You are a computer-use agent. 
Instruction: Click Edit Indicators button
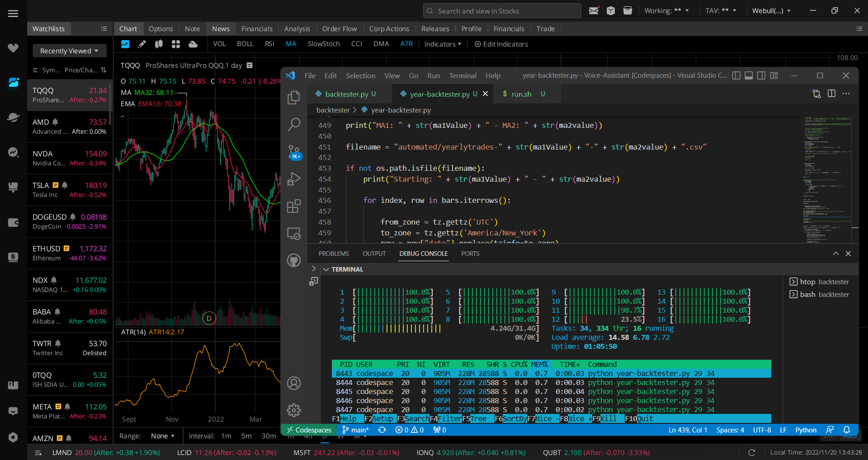point(501,44)
